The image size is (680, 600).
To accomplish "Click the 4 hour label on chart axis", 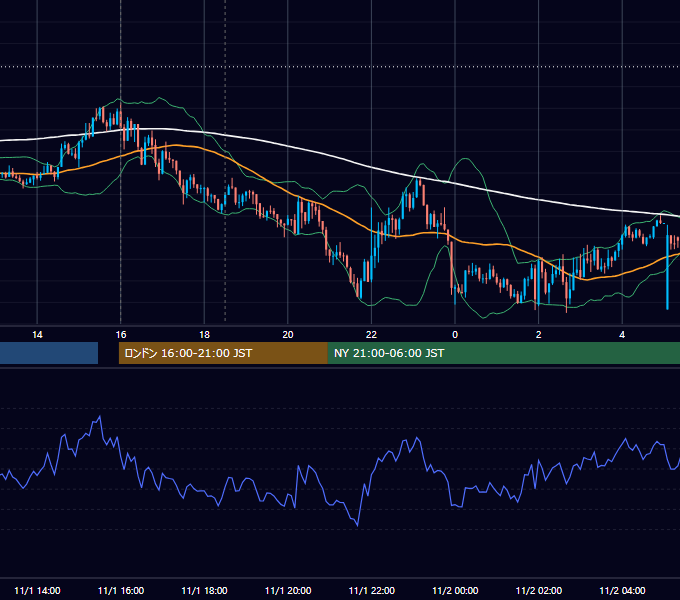I will (x=622, y=335).
